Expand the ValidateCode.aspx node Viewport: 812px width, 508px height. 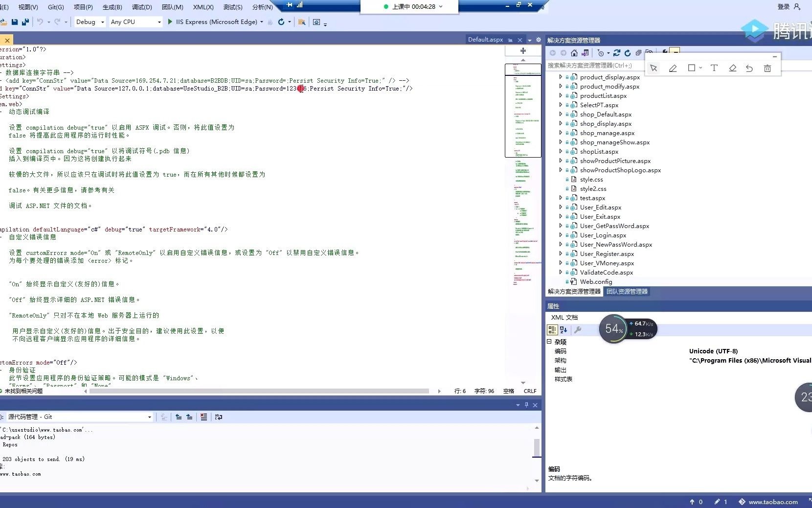(561, 272)
